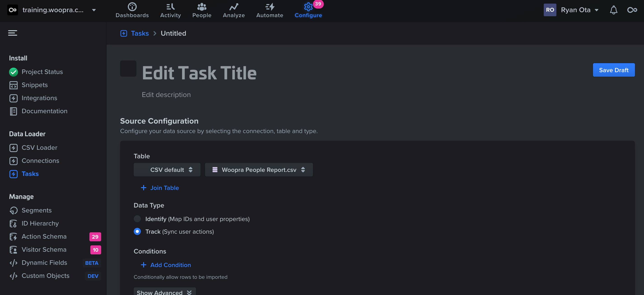Select the Identify data type radio
Screen dimensions: 644x295
137,219
